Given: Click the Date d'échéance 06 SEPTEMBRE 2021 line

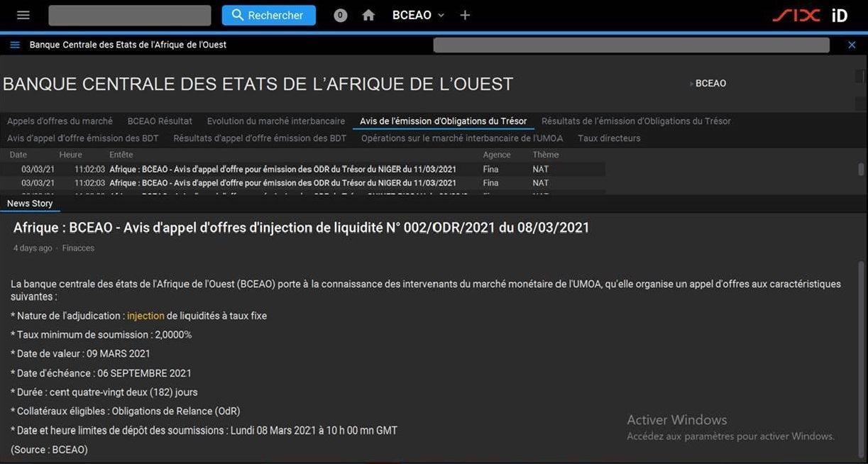Looking at the screenshot, I should coord(101,373).
